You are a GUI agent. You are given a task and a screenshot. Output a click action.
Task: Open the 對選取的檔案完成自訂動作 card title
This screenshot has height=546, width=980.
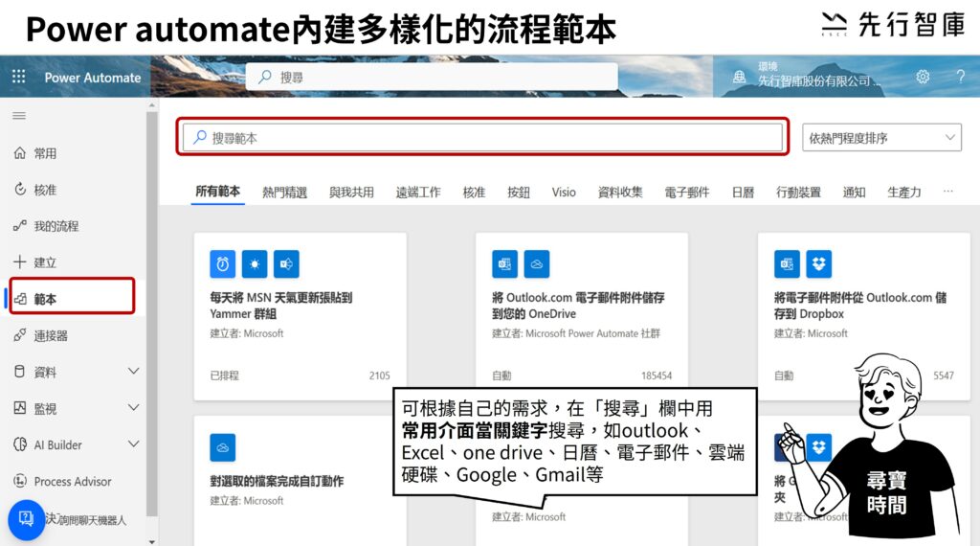pyautogui.click(x=277, y=481)
